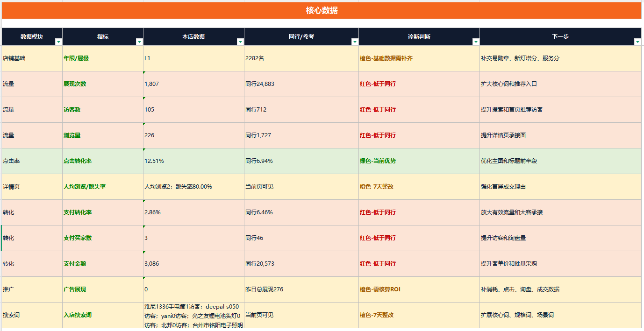Screen dimensions: 644x331
Task: Select the 数据模块 header cell
Action: point(32,37)
